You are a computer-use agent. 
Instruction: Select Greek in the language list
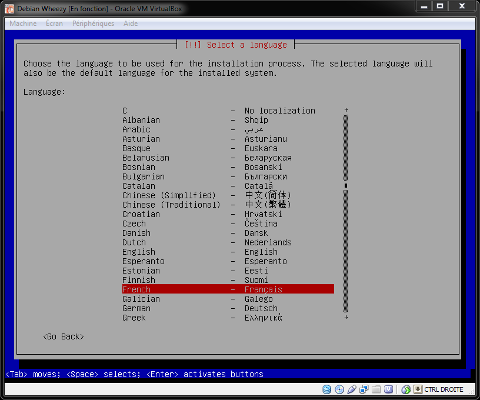click(228, 318)
